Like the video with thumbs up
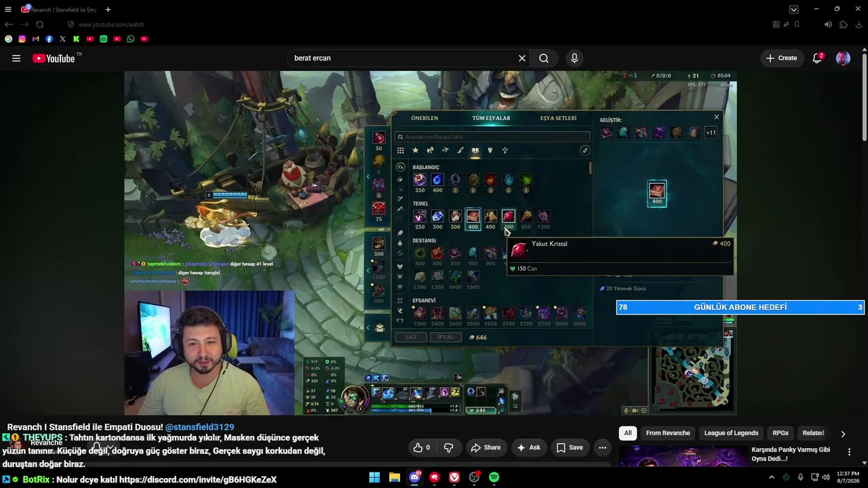 tap(422, 447)
